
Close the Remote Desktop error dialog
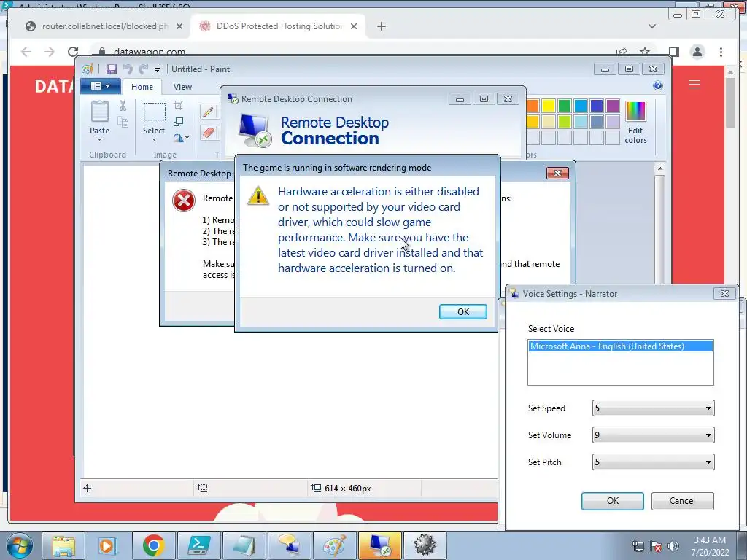coord(557,174)
